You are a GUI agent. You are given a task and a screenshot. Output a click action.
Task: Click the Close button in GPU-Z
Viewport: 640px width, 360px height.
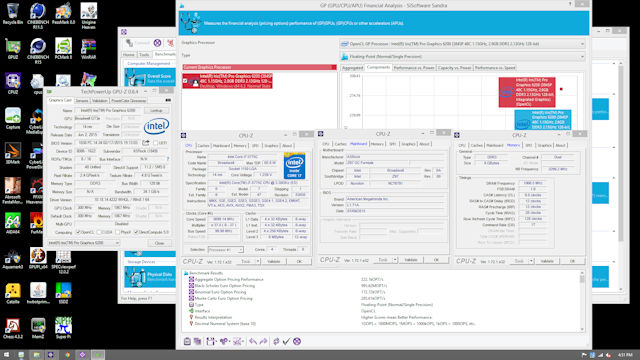point(160,243)
